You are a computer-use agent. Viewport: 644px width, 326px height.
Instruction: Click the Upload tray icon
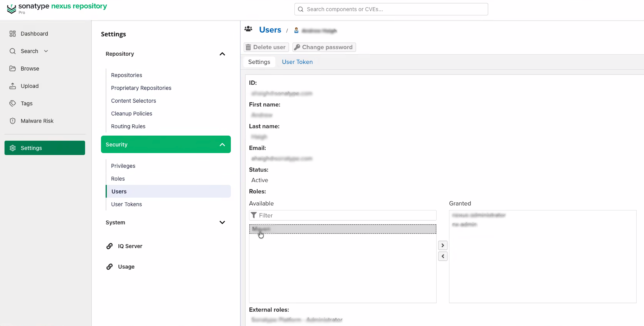click(x=13, y=86)
